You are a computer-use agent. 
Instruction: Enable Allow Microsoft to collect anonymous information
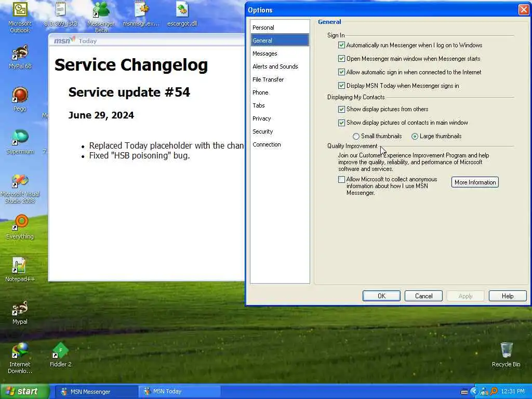pyautogui.click(x=342, y=179)
